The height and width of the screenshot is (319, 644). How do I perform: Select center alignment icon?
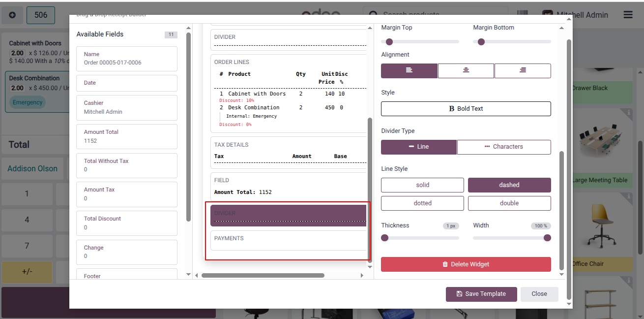click(x=466, y=70)
